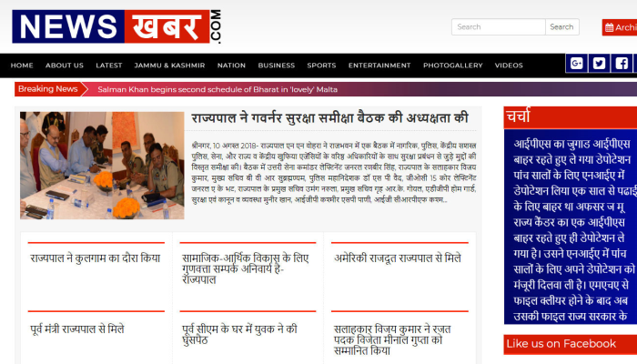The image size is (637, 364).
Task: Click the Google Plus icon
Action: (x=575, y=64)
